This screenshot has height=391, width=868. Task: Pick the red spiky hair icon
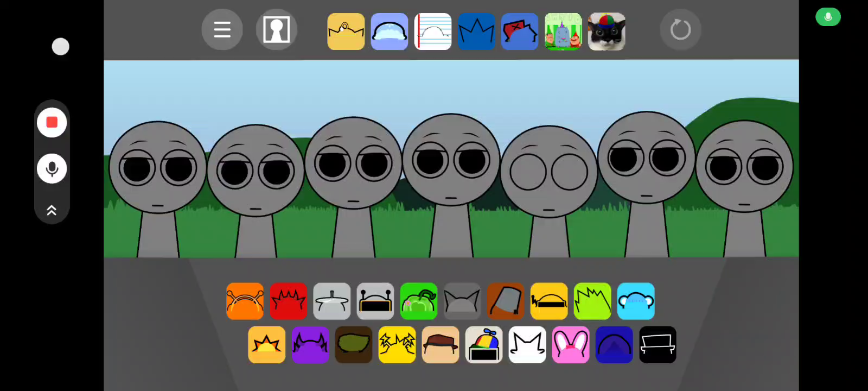(288, 301)
